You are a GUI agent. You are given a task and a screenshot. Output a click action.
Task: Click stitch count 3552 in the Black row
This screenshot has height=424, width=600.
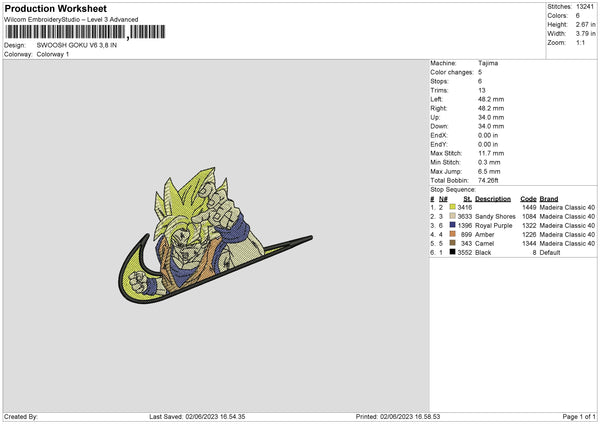pyautogui.click(x=465, y=253)
